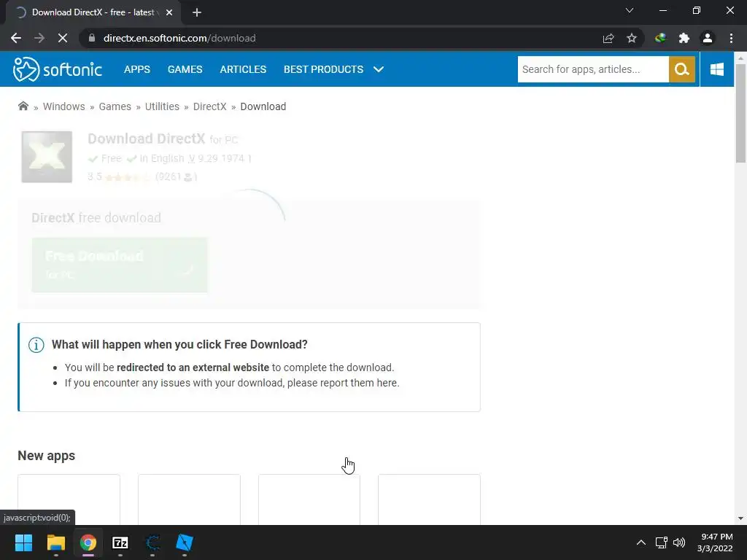Click the 'redirected to an external website' text

193,367
